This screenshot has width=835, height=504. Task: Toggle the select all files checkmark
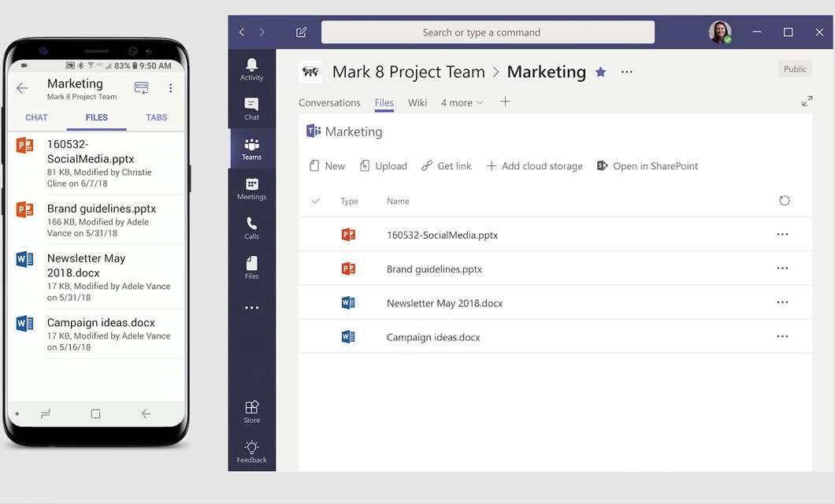point(316,201)
